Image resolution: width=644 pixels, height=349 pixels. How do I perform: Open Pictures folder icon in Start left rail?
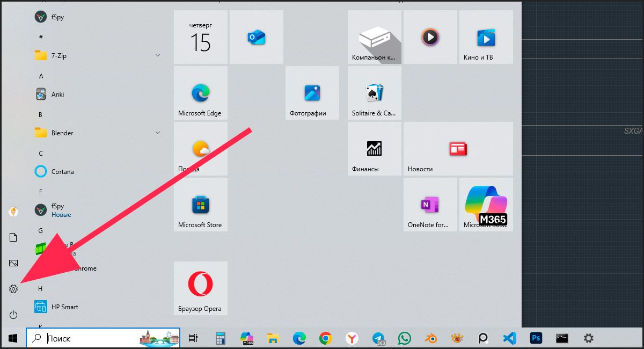pyautogui.click(x=13, y=263)
